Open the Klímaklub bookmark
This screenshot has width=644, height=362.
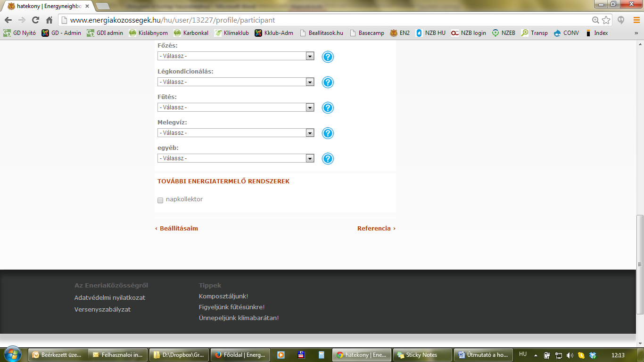coord(231,33)
